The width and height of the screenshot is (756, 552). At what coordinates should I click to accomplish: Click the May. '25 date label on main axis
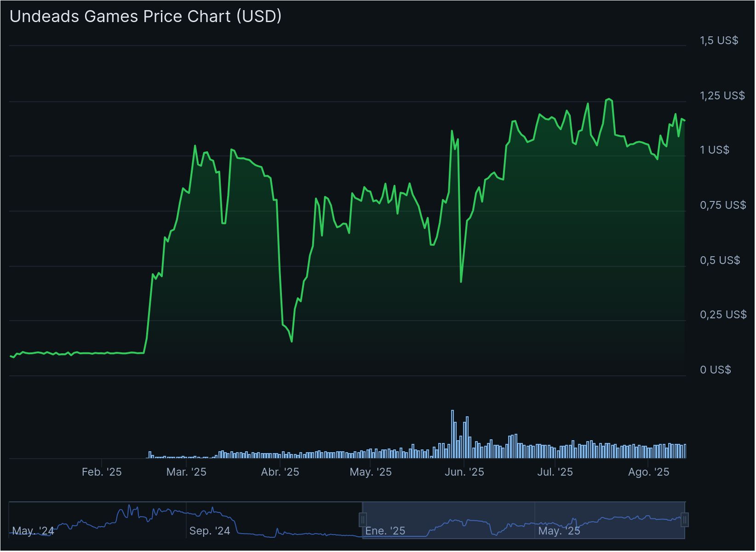point(371,472)
